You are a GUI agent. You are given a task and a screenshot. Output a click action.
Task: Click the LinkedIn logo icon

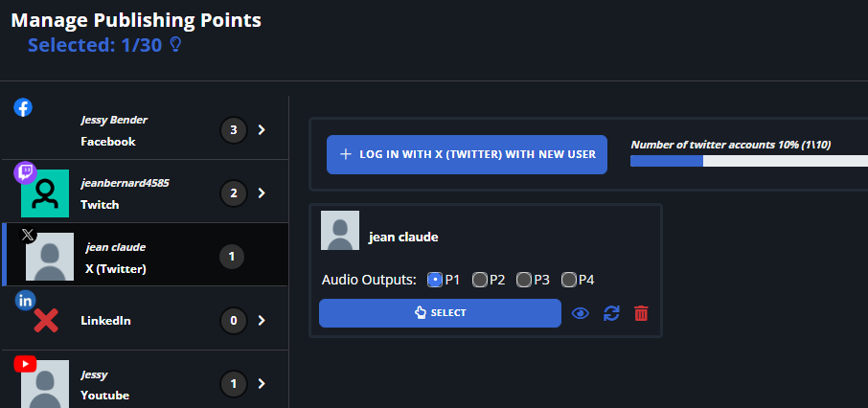pyautogui.click(x=25, y=301)
